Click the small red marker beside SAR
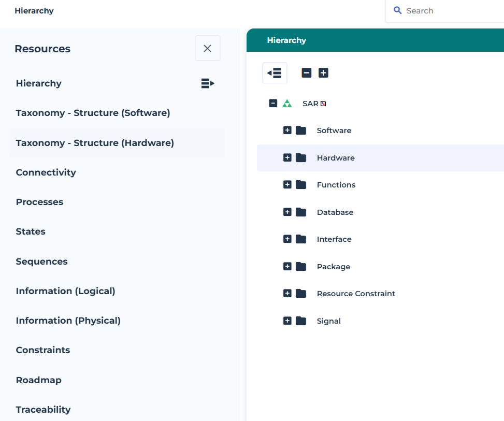504x421 pixels. click(323, 104)
